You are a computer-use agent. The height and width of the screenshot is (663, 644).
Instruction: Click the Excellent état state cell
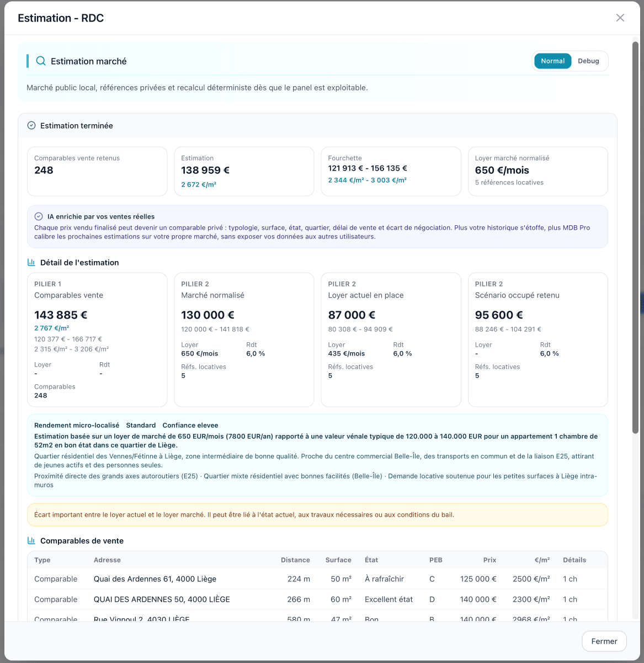pyautogui.click(x=388, y=600)
